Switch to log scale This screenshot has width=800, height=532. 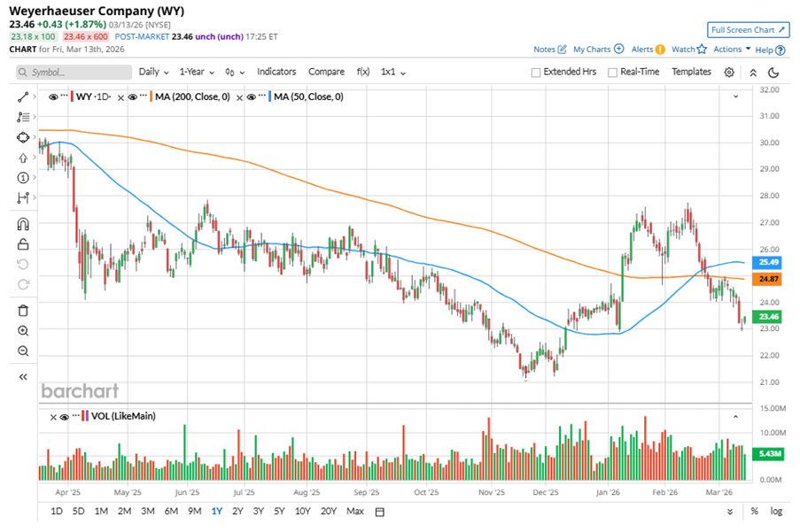(776, 511)
